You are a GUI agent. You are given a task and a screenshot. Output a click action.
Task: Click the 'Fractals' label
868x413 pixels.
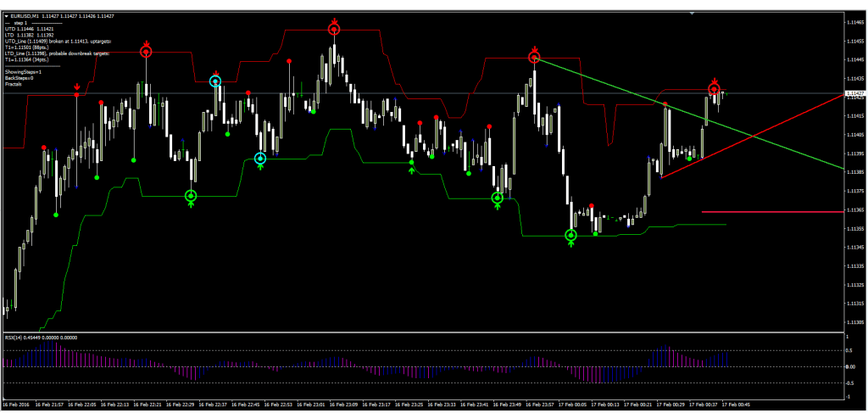click(x=14, y=84)
